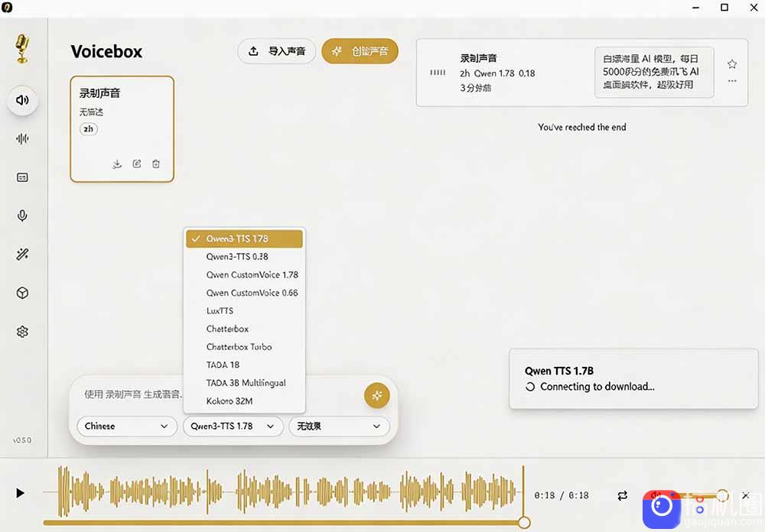Click the 创建声音 create button

pyautogui.click(x=360, y=51)
